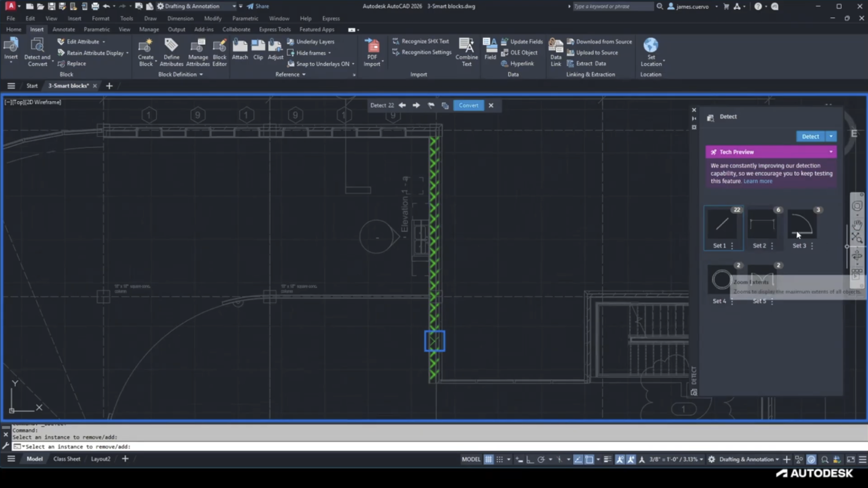Open the Learn more link
868x488 pixels.
[x=758, y=181]
